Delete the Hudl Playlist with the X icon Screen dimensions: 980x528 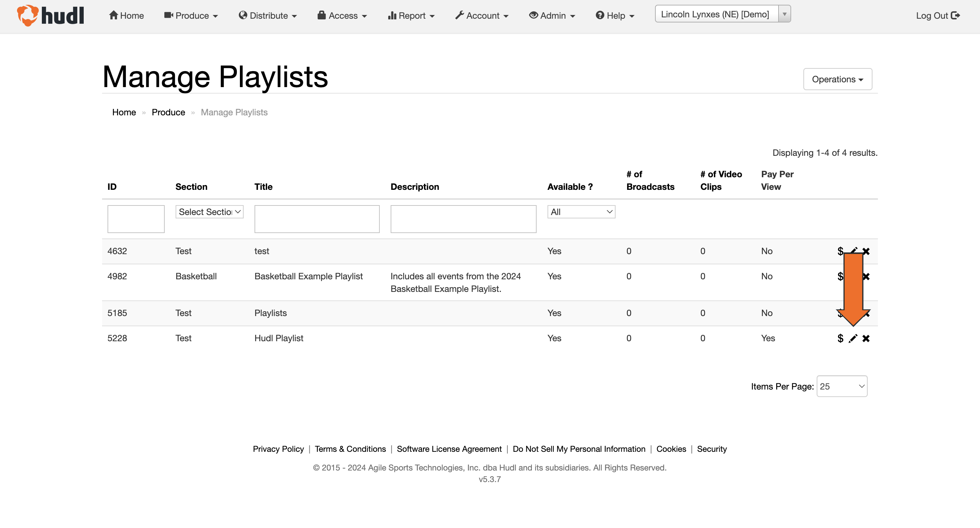[x=866, y=338]
